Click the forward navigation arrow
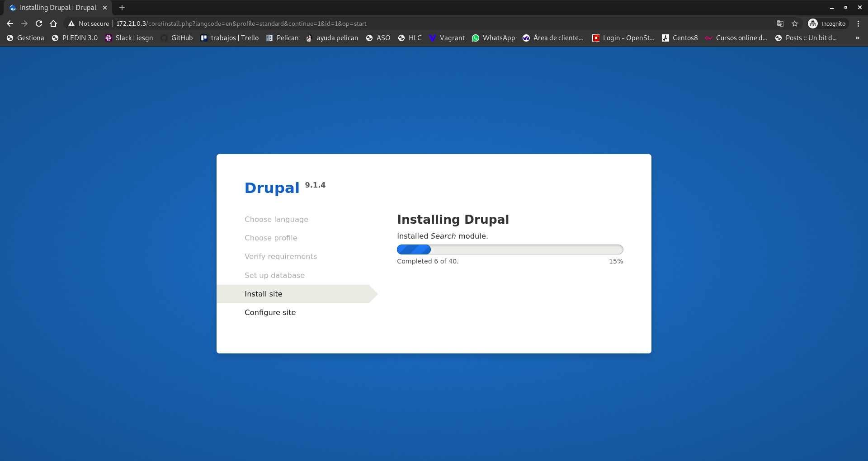This screenshot has width=868, height=461. [x=24, y=24]
